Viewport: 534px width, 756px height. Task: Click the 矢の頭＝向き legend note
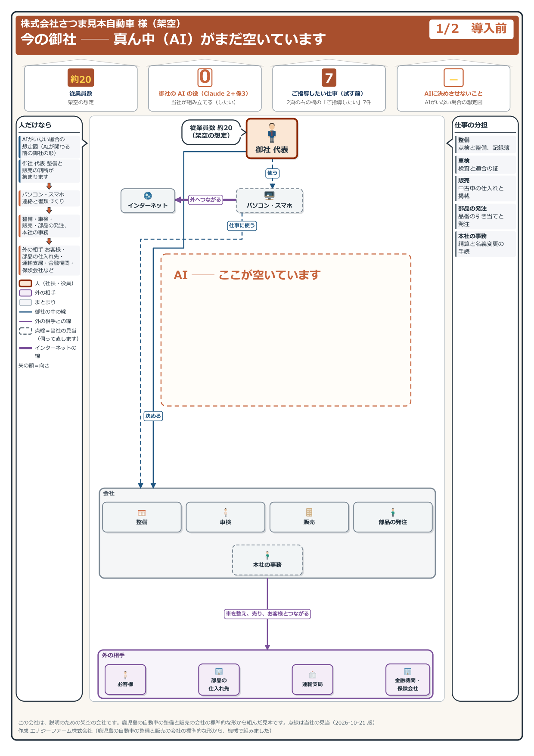tap(34, 365)
